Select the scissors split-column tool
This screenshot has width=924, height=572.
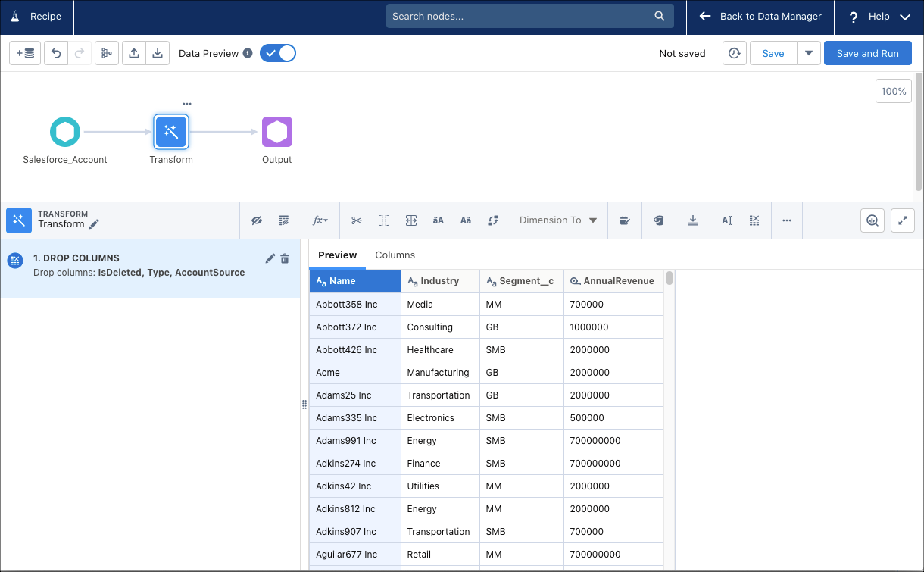(357, 220)
